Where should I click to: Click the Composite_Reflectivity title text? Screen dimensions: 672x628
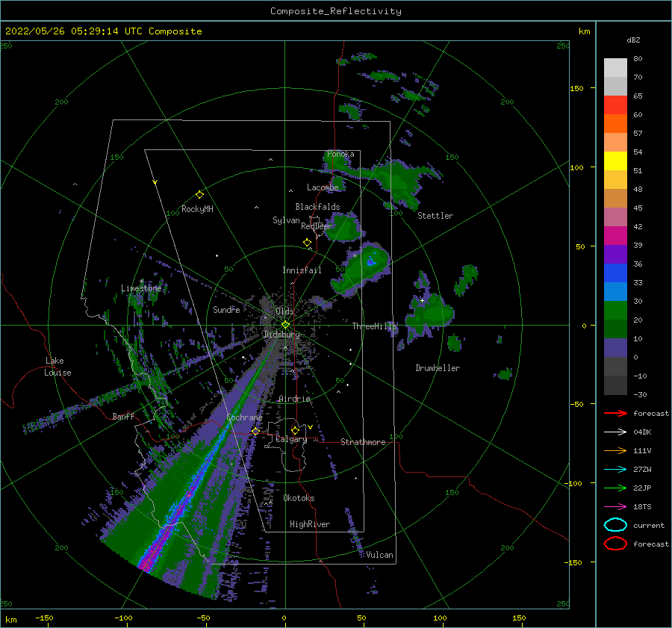336,11
